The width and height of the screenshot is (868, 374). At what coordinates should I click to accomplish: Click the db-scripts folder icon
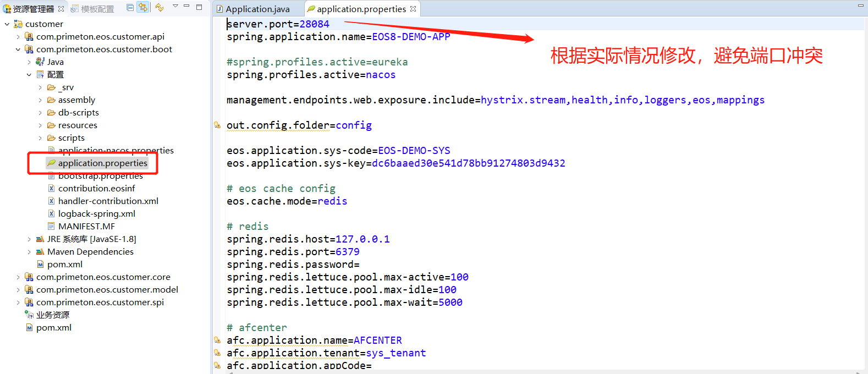point(51,113)
